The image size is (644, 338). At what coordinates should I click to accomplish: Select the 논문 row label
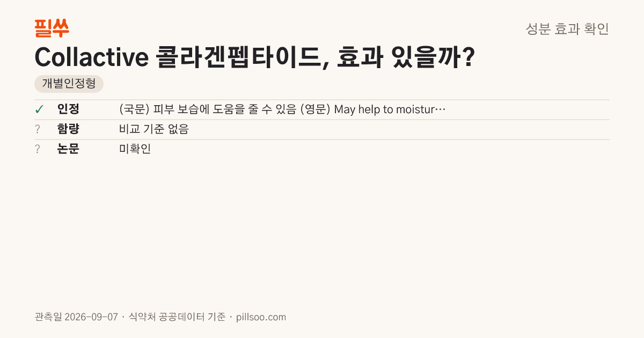click(68, 149)
